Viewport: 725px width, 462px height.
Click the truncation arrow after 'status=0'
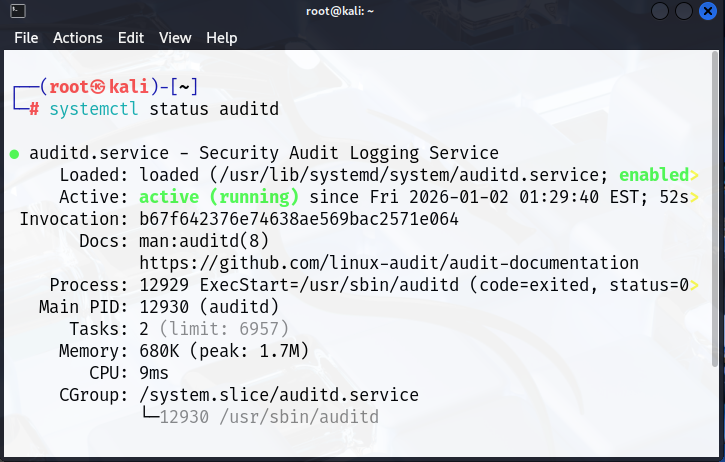pos(694,285)
